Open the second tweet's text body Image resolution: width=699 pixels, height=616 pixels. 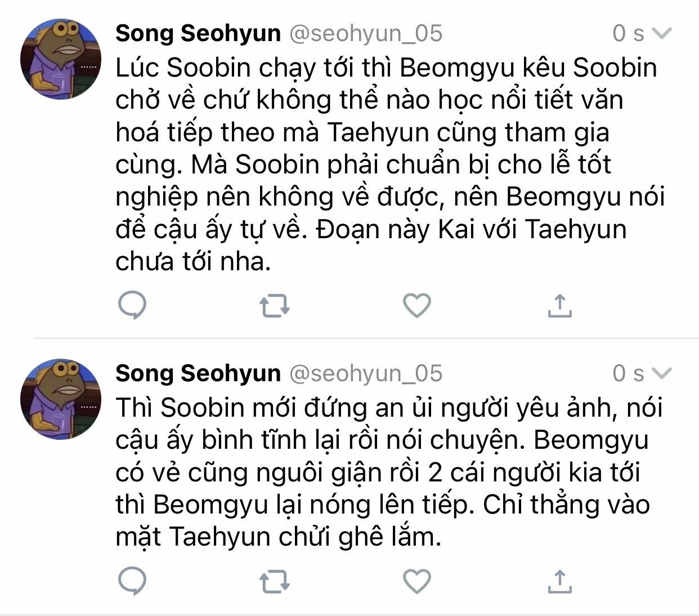[x=383, y=472]
